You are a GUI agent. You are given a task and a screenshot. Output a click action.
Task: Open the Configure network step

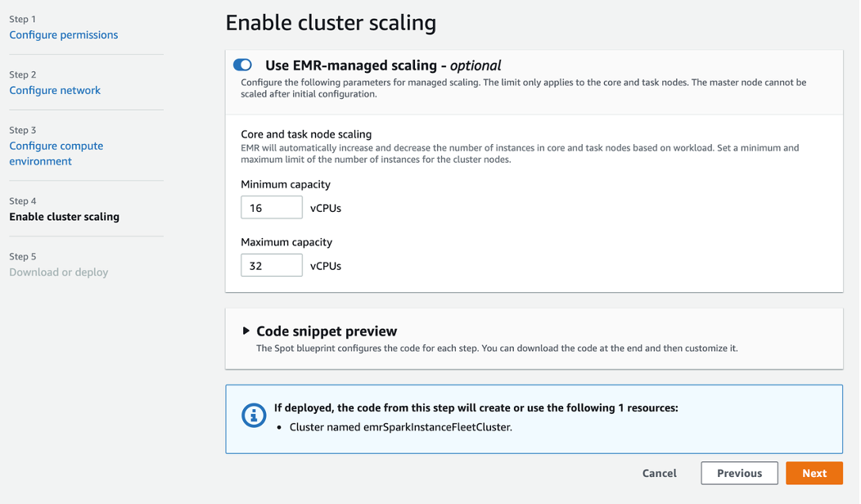55,90
